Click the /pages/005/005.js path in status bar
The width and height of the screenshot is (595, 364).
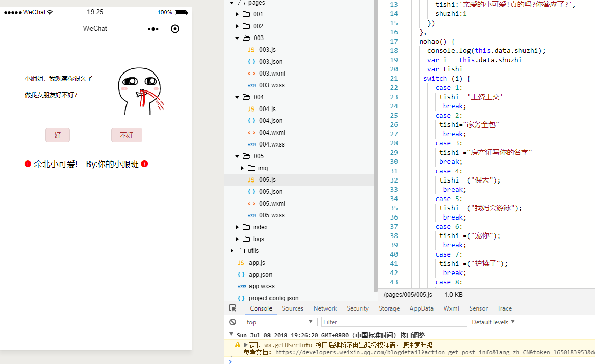click(x=407, y=295)
